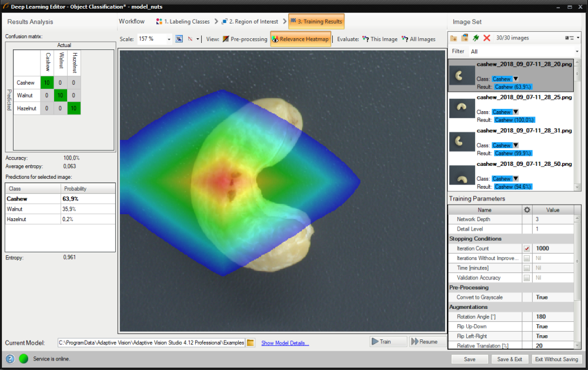Toggle the Relevance Heatmap view
The height and width of the screenshot is (370, 588).
point(301,39)
